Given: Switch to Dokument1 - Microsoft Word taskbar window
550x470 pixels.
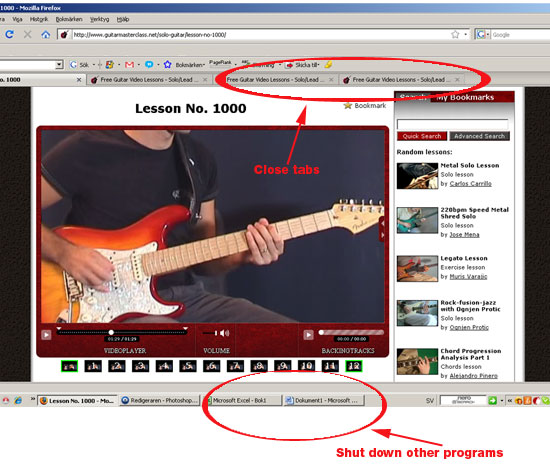Looking at the screenshot, I should [324, 400].
